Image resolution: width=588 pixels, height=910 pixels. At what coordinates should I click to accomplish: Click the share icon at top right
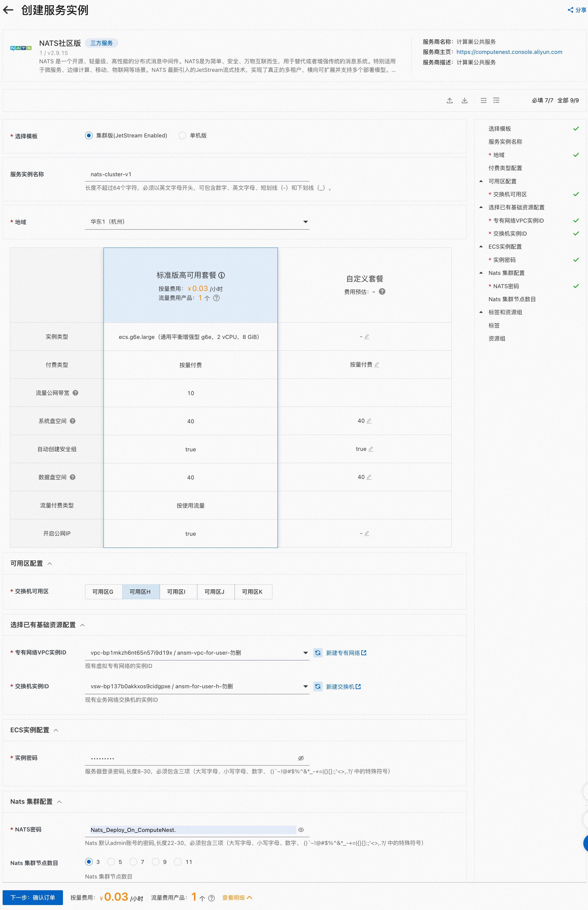(x=570, y=10)
